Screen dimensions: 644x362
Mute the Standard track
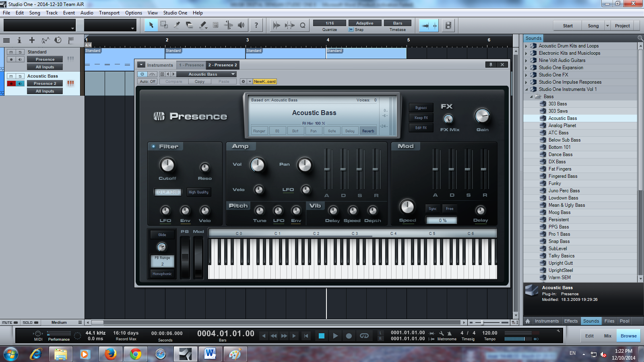pyautogui.click(x=11, y=52)
